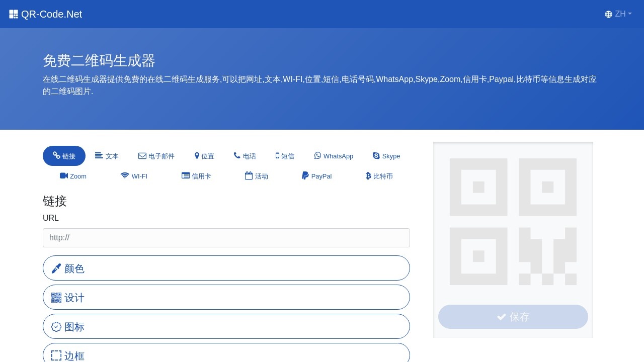Image resolution: width=644 pixels, height=362 pixels.
Task: Open the 比特币 bitcoin tab
Action: point(379,176)
